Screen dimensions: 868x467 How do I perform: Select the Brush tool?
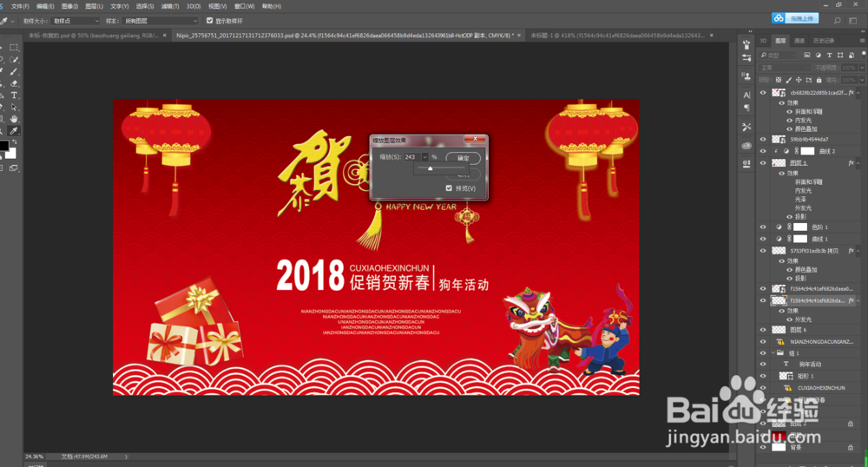(x=14, y=72)
